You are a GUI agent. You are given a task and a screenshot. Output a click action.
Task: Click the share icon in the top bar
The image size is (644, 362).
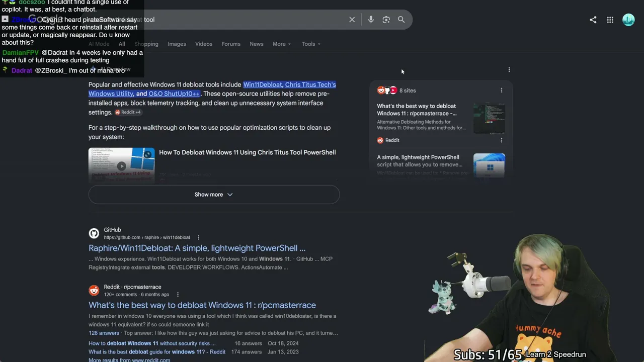pyautogui.click(x=593, y=20)
